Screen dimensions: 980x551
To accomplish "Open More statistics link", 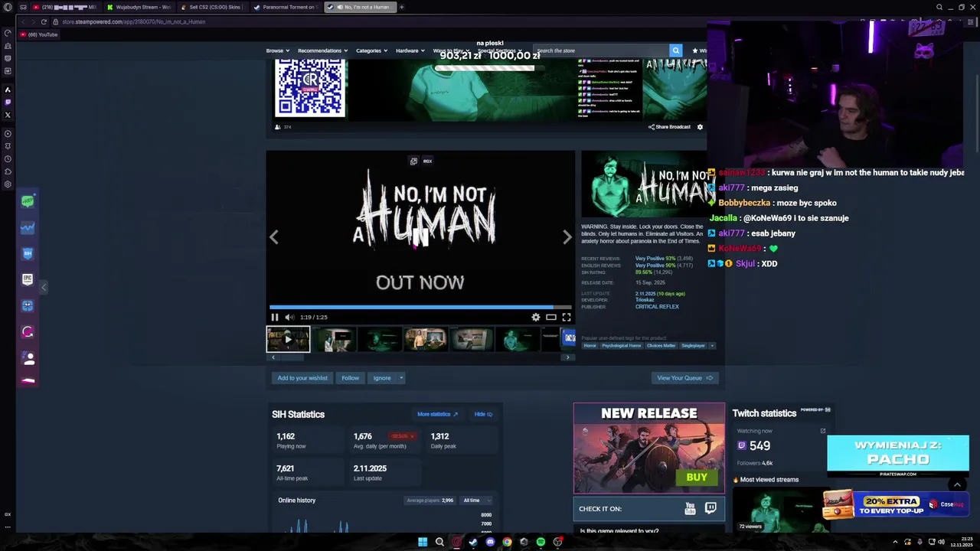I will 437,414.
